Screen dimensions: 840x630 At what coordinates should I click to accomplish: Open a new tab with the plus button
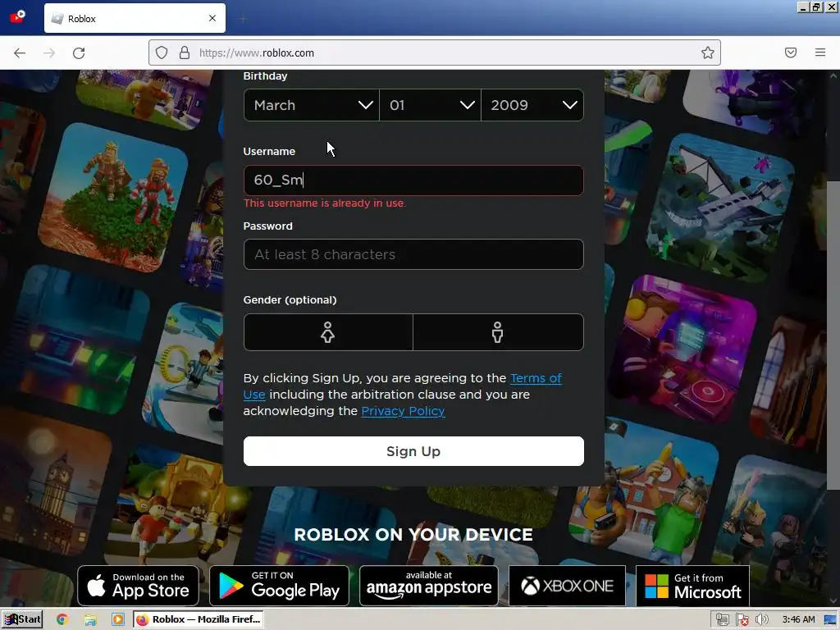click(243, 19)
